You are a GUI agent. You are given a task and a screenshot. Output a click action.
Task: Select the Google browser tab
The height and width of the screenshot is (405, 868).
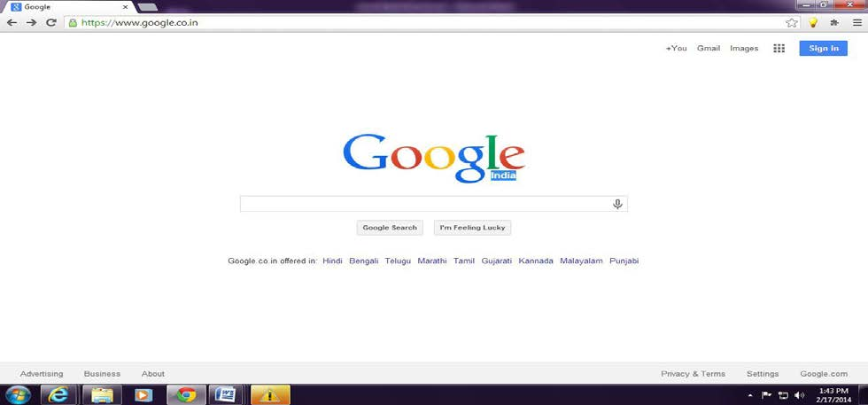(x=70, y=7)
